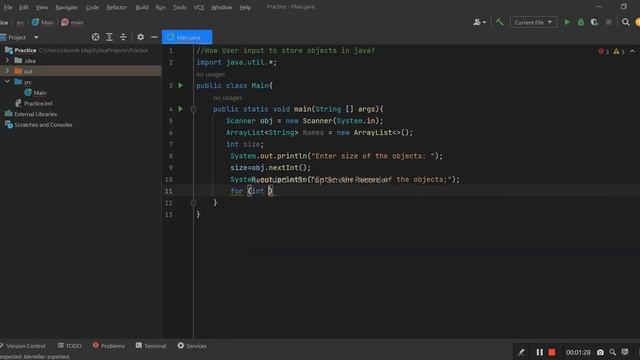Stop the screen recording red button
Viewport: 640px width, 360px height.
(x=552, y=352)
